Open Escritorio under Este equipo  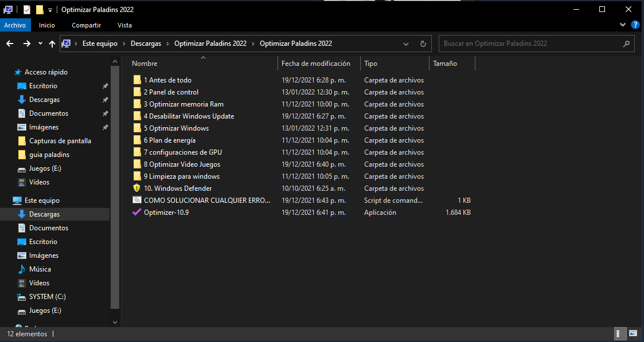[43, 242]
